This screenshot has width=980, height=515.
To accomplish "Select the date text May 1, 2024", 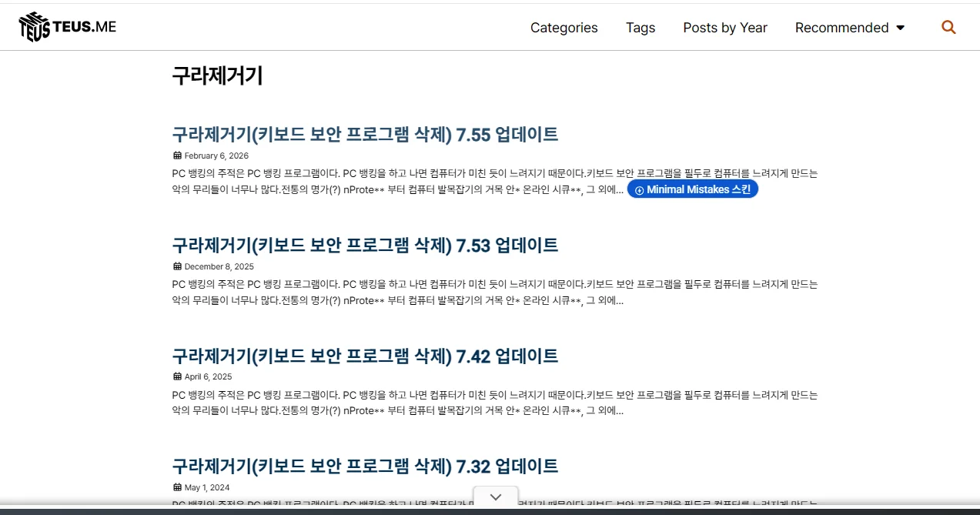I will pyautogui.click(x=207, y=487).
